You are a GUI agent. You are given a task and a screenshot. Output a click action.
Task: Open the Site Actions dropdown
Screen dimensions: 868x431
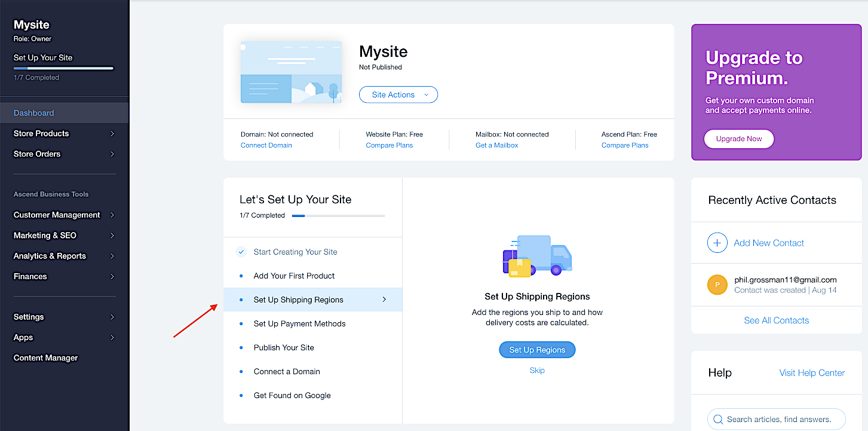tap(398, 94)
